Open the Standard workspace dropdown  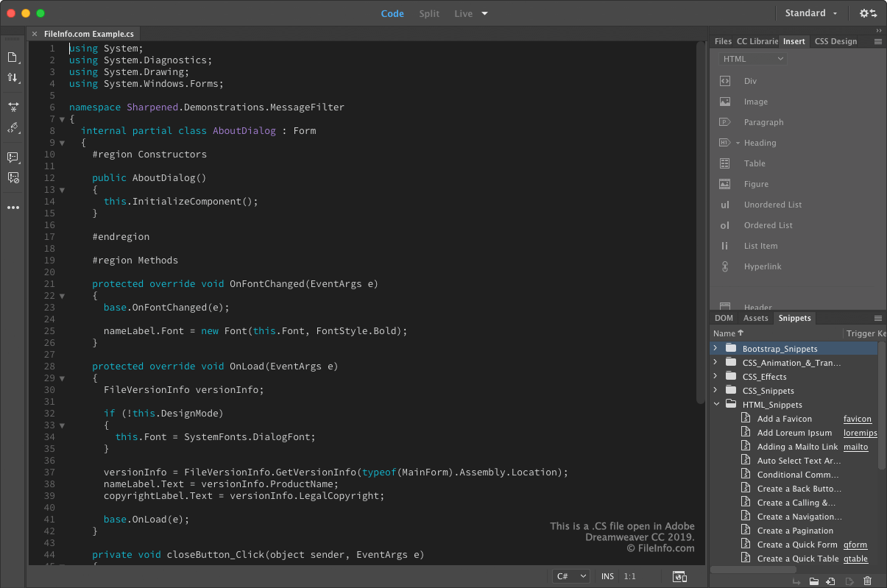[x=810, y=13]
